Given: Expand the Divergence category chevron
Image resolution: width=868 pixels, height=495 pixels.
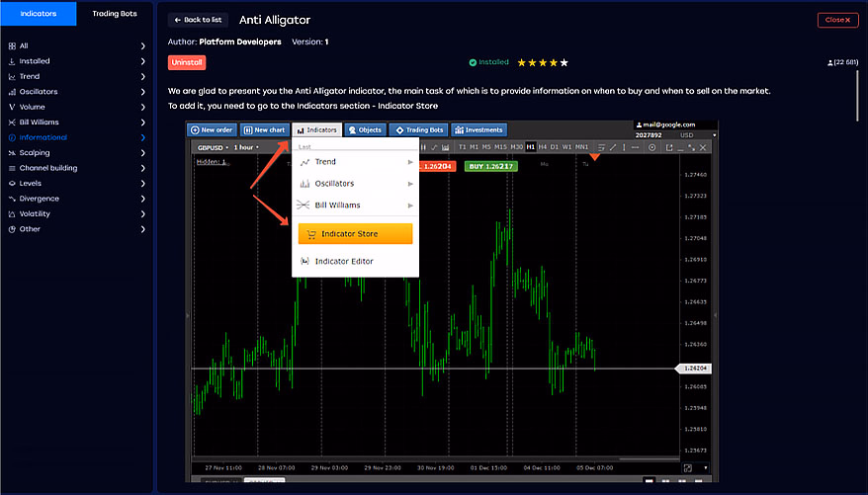Looking at the screenshot, I should coord(142,199).
